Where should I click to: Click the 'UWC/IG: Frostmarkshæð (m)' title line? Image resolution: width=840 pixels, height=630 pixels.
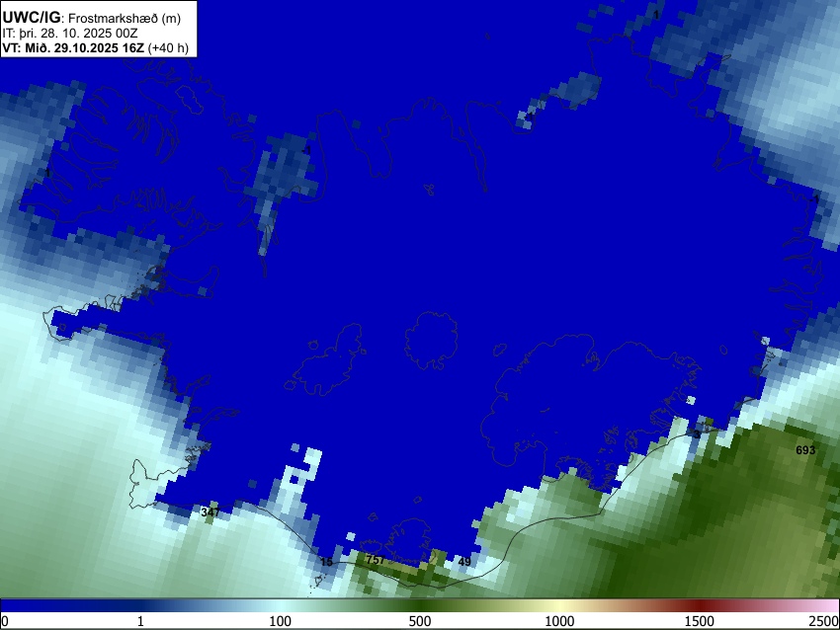point(92,18)
